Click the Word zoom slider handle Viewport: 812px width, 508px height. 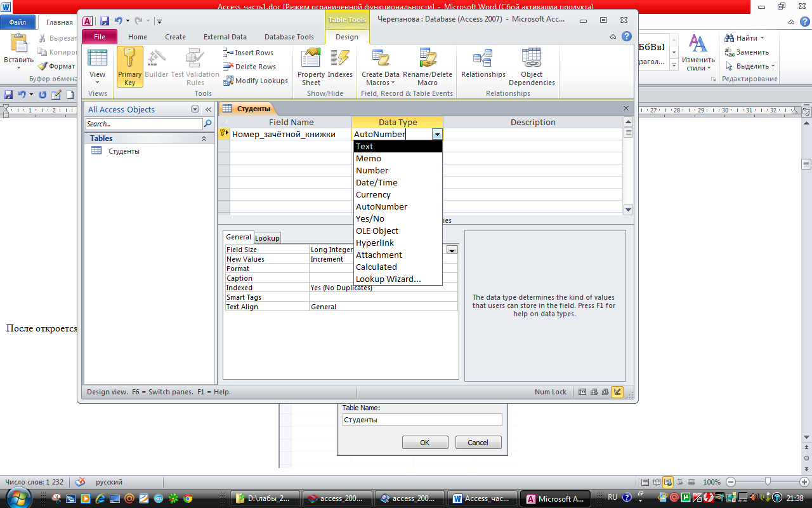pos(768,482)
